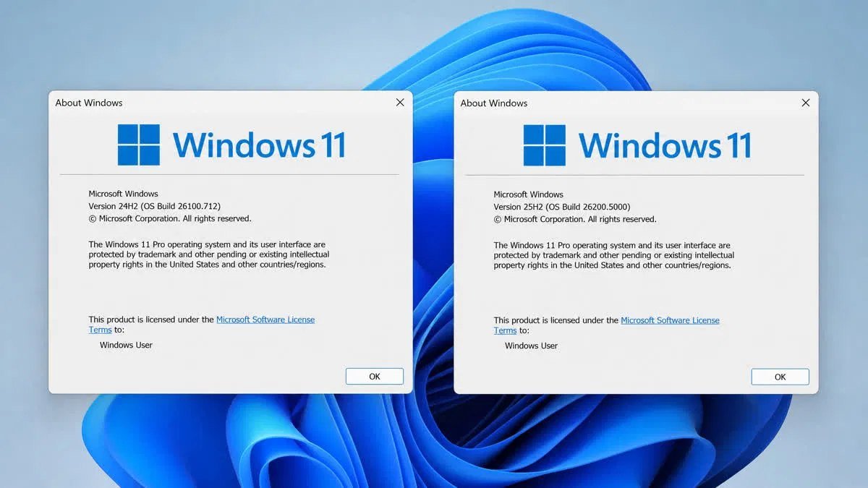Click the 'Windows 11' wordmark in 24H2 dialog
The height and width of the screenshot is (488, 868).
click(259, 145)
